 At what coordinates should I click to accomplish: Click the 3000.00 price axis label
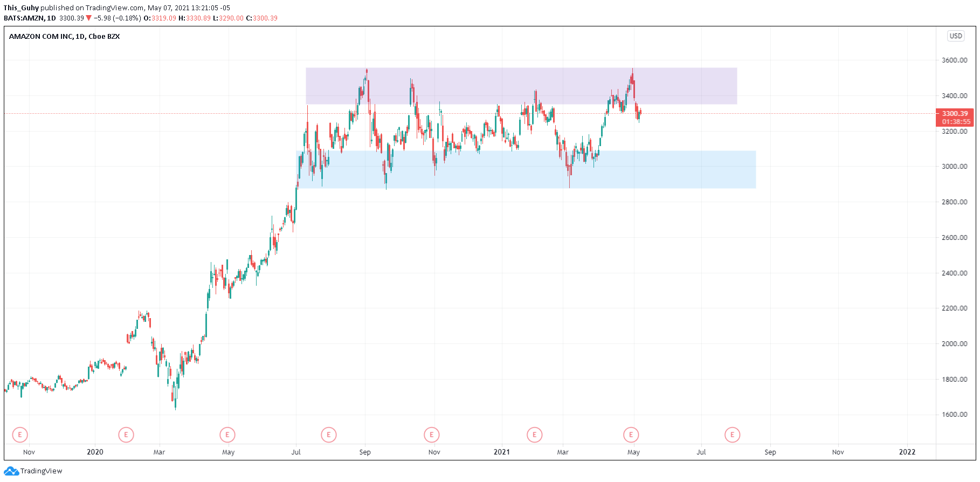pyautogui.click(x=955, y=167)
